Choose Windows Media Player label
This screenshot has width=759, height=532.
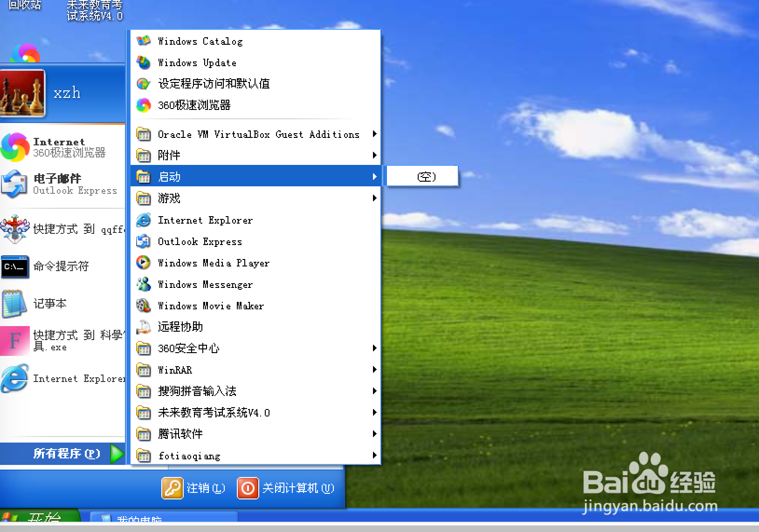tap(214, 263)
